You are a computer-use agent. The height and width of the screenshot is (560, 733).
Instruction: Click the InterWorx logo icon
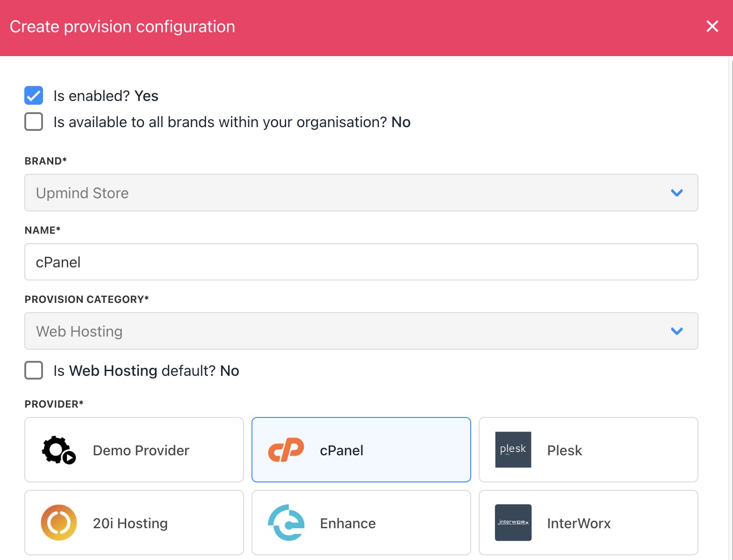(513, 523)
